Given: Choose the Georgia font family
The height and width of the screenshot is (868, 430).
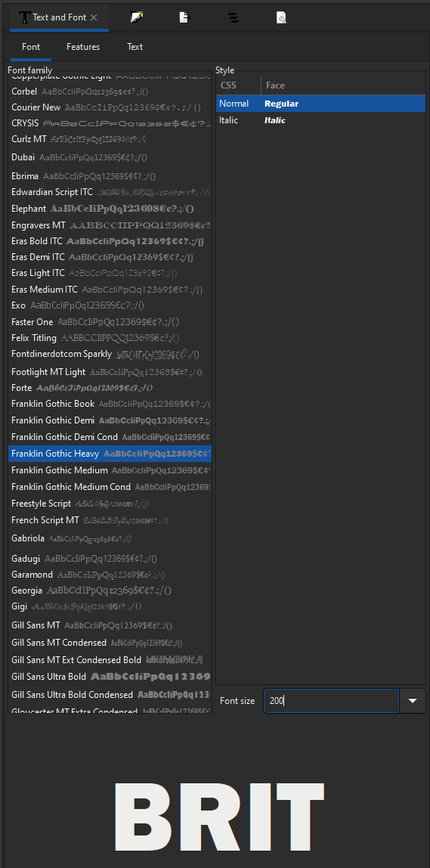Looking at the screenshot, I should click(110, 591).
